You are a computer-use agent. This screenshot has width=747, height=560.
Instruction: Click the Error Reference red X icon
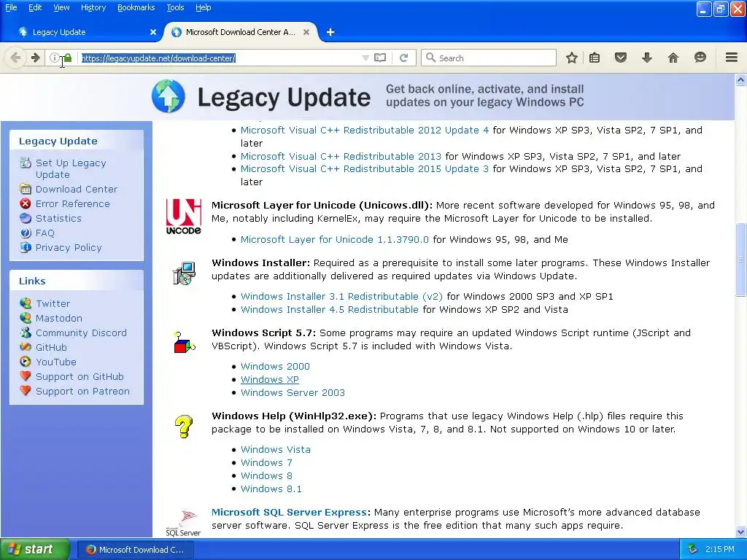[26, 204]
